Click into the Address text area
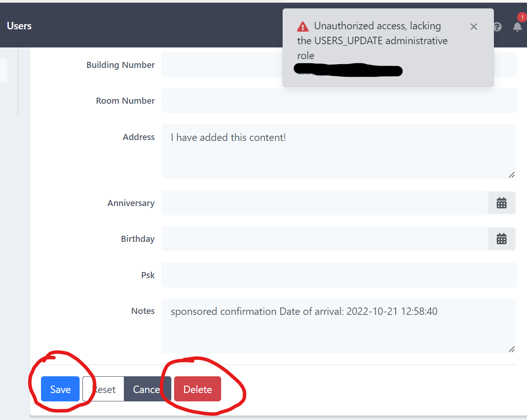 click(339, 152)
